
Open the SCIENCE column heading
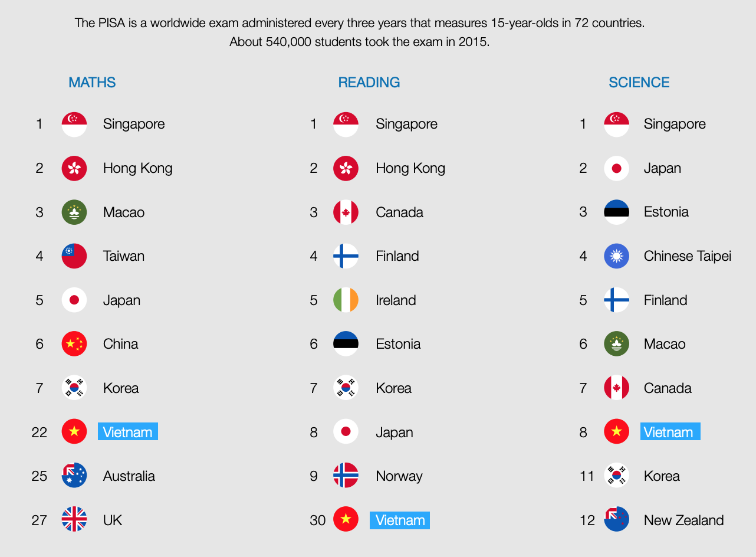pos(639,83)
